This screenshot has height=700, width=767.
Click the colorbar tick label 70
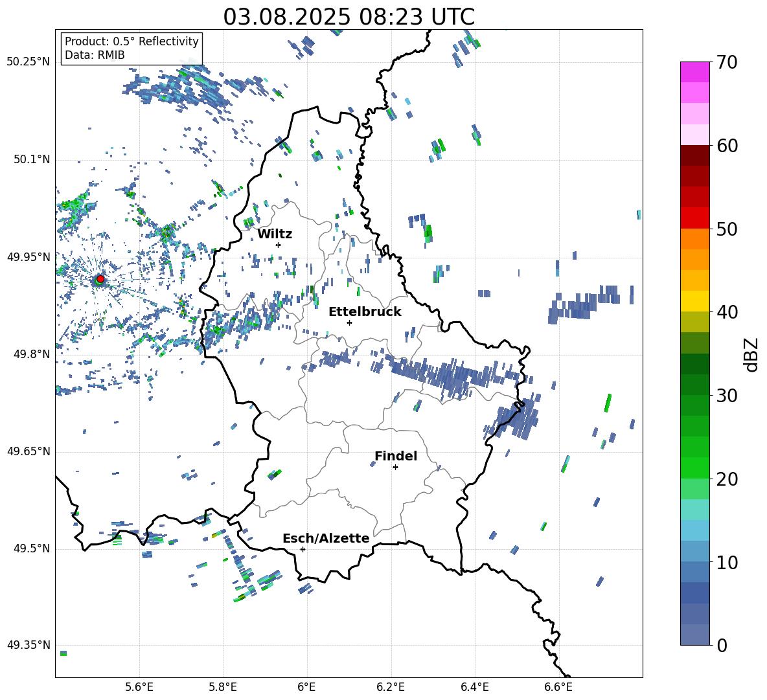click(x=727, y=63)
